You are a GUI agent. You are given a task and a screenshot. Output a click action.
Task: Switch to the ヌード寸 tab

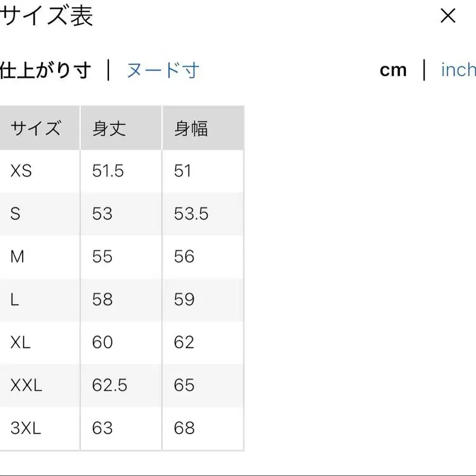point(163,70)
